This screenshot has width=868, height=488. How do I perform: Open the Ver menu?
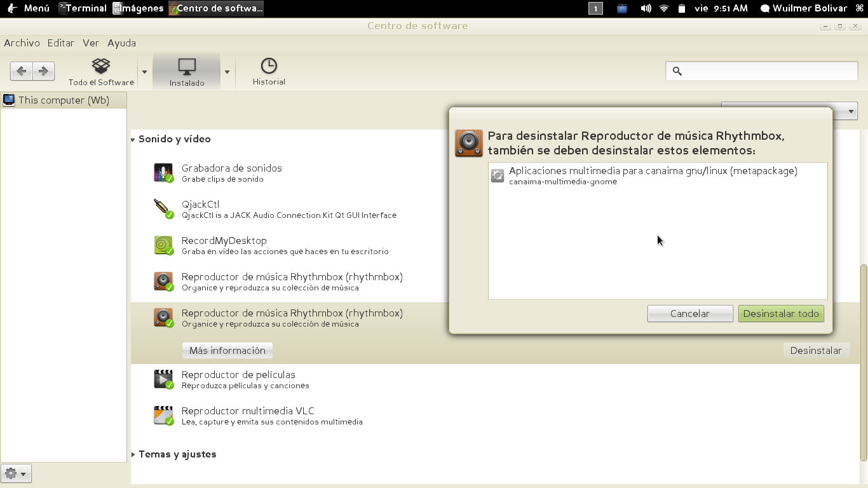[91, 43]
